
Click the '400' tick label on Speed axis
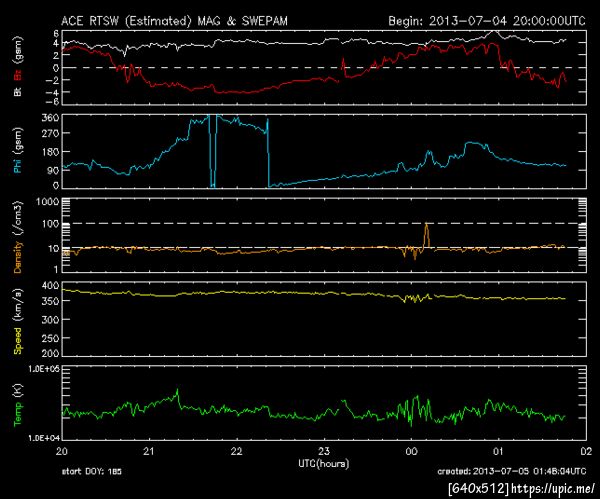pos(50,285)
